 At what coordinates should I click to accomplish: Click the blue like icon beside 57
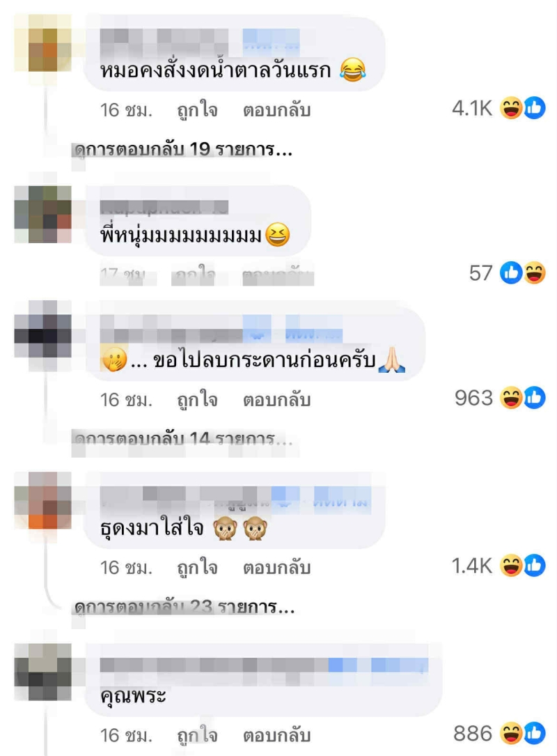(x=511, y=273)
